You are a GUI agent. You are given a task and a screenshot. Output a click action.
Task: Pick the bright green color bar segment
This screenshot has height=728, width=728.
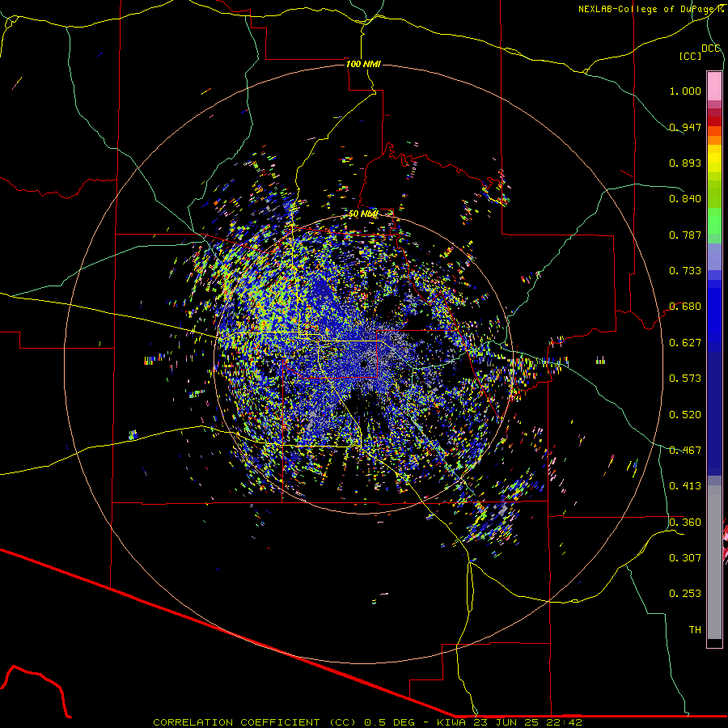pos(714,221)
